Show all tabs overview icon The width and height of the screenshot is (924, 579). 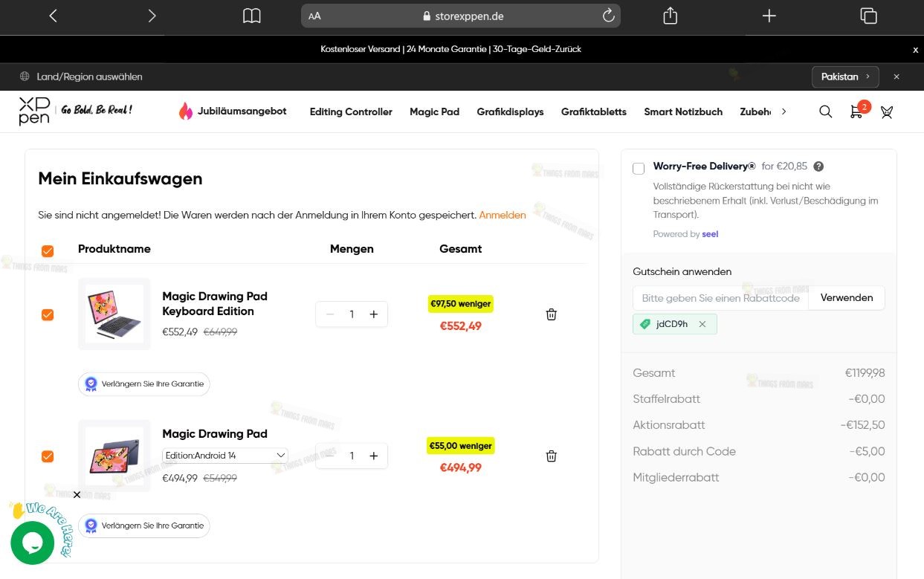tap(868, 16)
